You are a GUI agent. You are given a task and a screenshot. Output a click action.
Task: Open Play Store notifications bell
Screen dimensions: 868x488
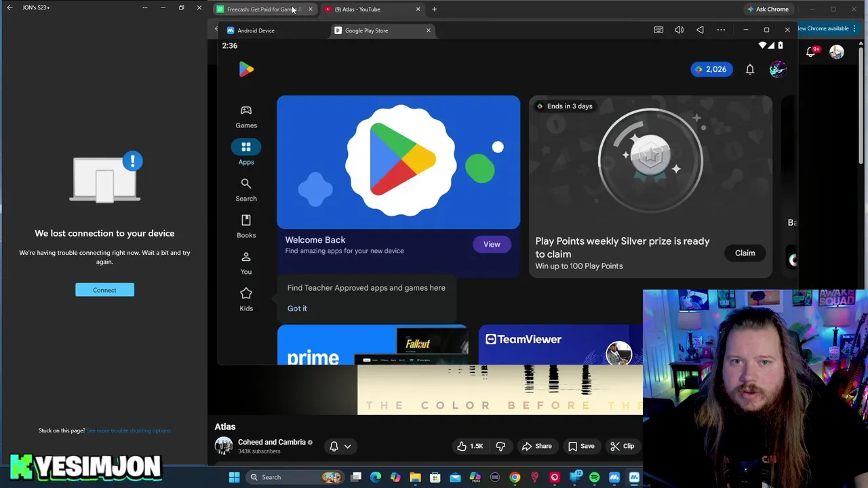tap(750, 69)
